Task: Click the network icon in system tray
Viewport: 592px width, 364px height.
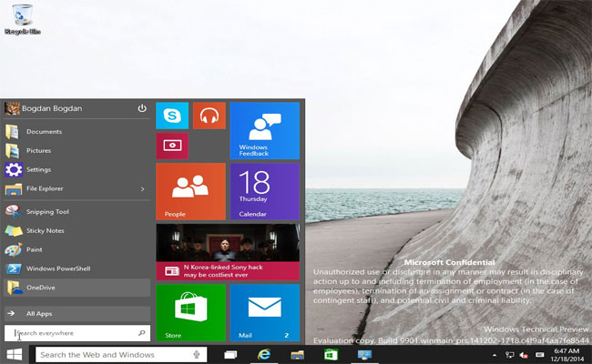Action: pyautogui.click(x=510, y=355)
